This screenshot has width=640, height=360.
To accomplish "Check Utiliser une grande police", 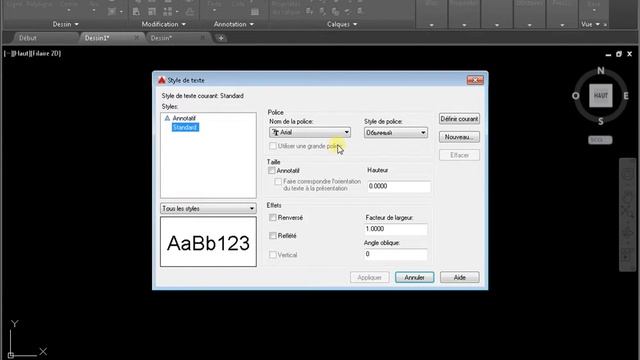I will click(x=273, y=146).
